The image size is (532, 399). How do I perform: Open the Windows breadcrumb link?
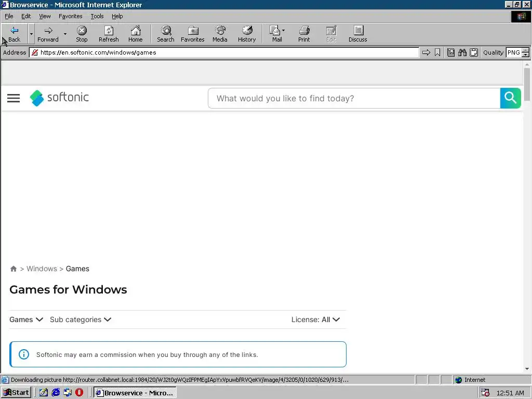pos(42,269)
